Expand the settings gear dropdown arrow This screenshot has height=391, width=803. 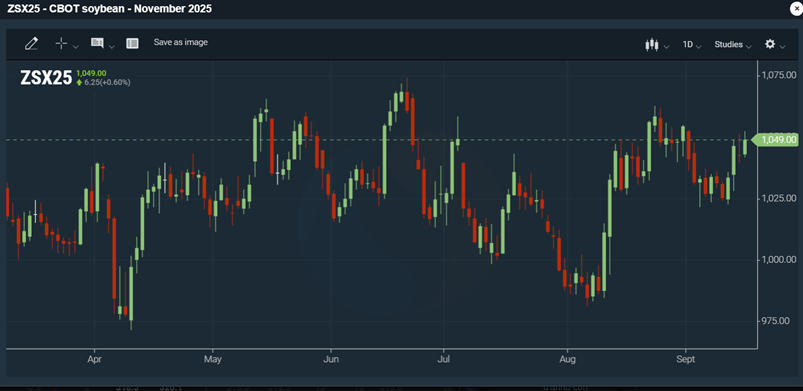click(x=783, y=47)
